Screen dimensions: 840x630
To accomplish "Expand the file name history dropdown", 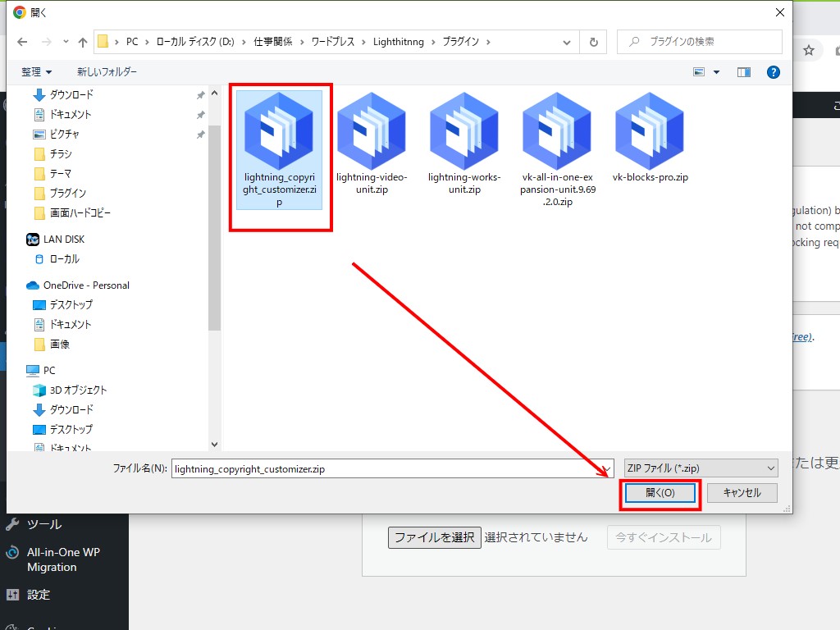I will click(606, 468).
